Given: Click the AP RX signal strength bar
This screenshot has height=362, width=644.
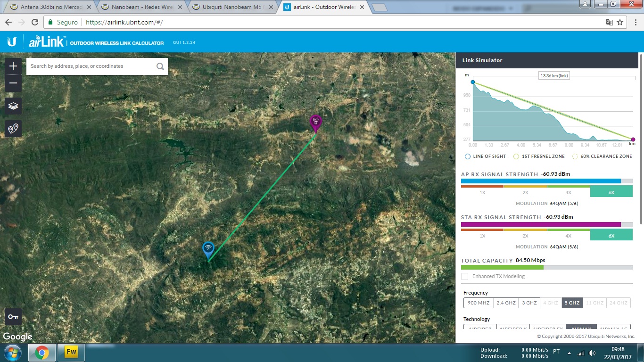Looking at the screenshot, I should pyautogui.click(x=547, y=181).
